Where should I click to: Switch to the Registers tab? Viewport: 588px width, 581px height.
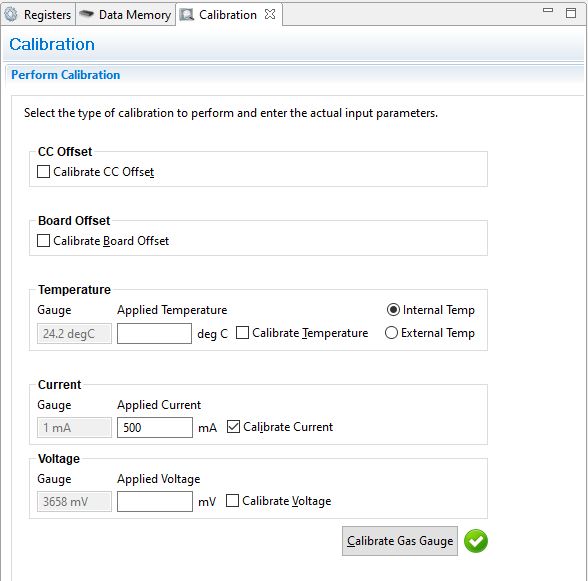pos(39,15)
